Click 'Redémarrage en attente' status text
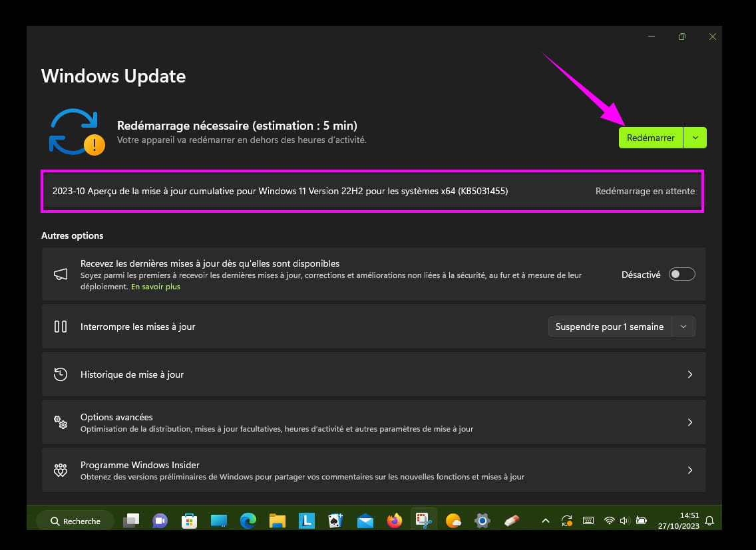The height and width of the screenshot is (550, 756). point(645,192)
